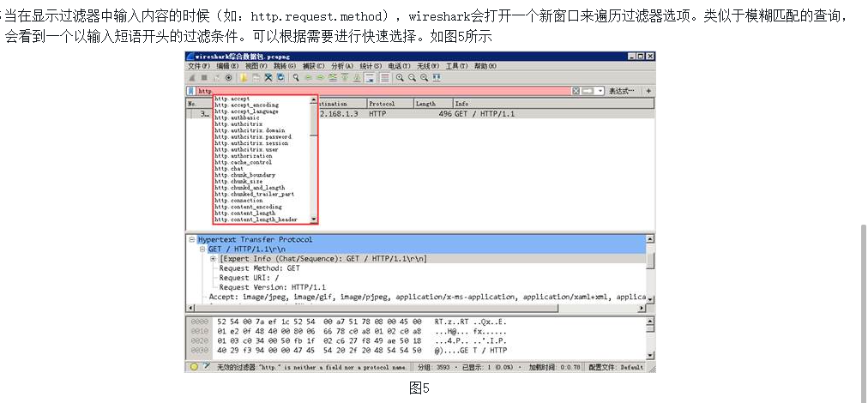868x403 pixels.
Task: Open the 无线(W) menu
Action: pyautogui.click(x=428, y=66)
